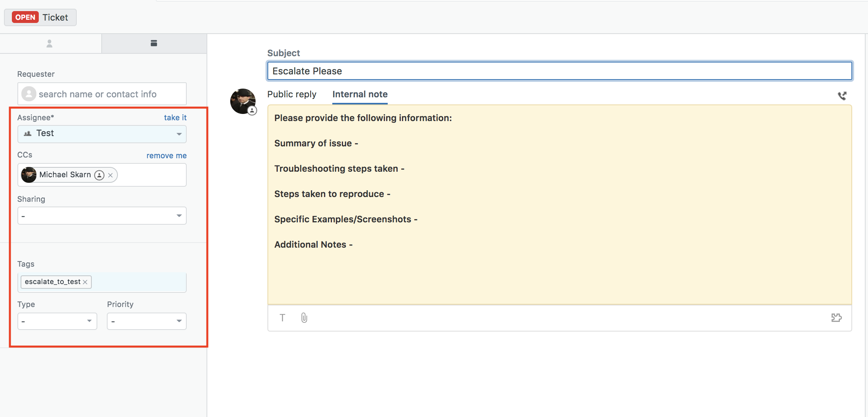Click the paperclip attach file icon
The image size is (868, 417).
pyautogui.click(x=304, y=318)
